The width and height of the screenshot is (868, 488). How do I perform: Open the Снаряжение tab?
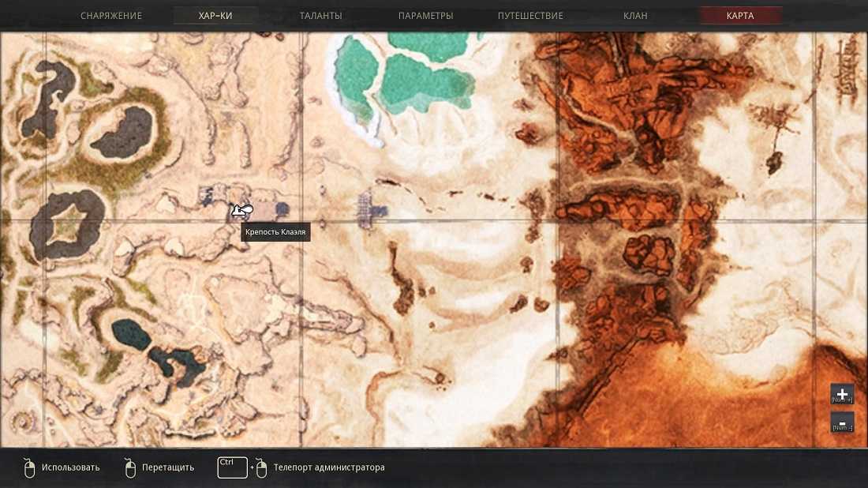(111, 16)
